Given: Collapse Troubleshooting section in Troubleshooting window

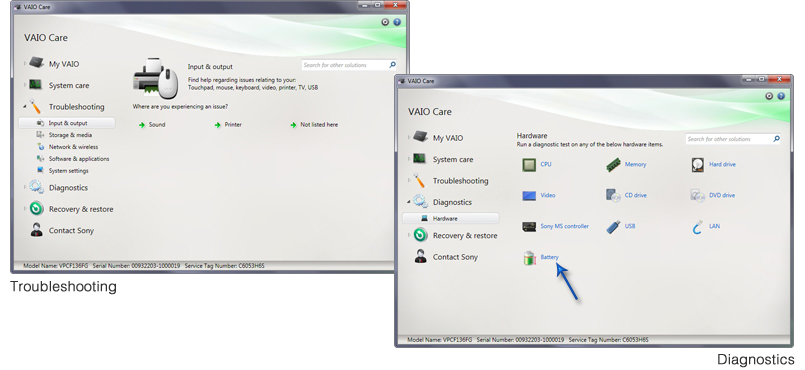Looking at the screenshot, I should (x=25, y=106).
